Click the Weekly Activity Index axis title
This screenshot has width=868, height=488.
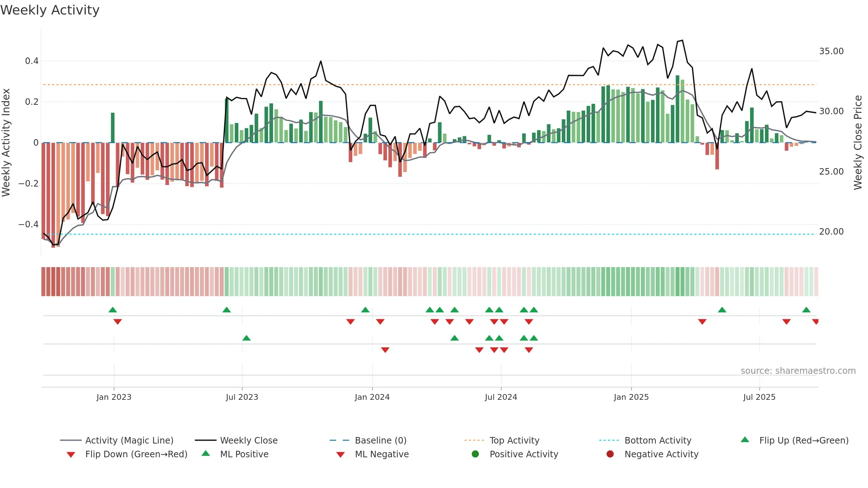point(6,142)
